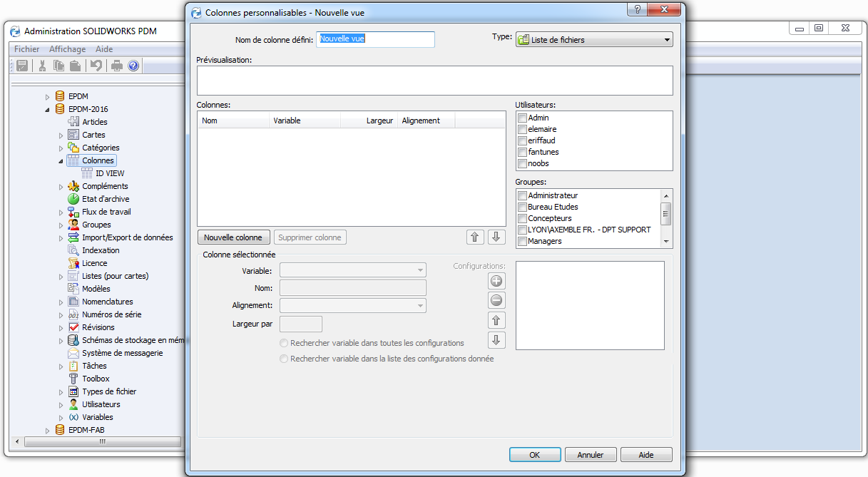The width and height of the screenshot is (868, 477).
Task: Click the Groupes people icon in the tree
Action: [x=73, y=225]
